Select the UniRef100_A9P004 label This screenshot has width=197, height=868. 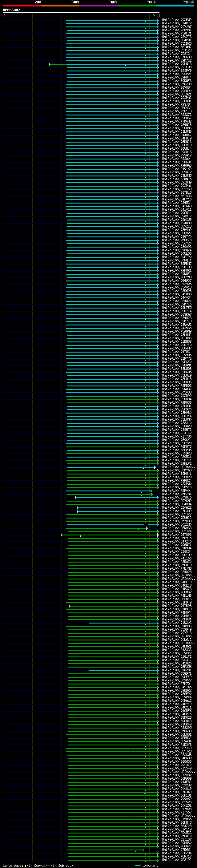click(177, 491)
